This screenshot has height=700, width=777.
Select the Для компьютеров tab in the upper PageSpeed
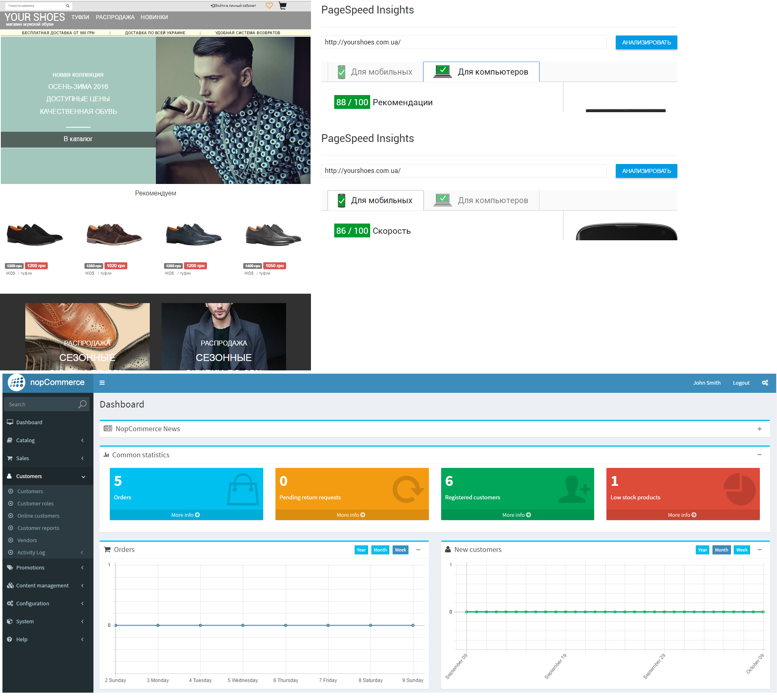tap(481, 72)
